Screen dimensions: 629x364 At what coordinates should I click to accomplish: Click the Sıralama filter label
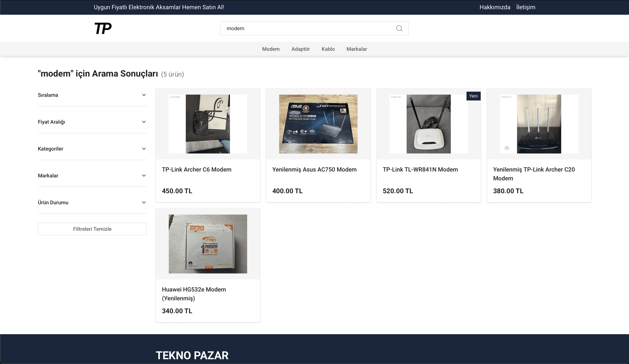point(48,95)
